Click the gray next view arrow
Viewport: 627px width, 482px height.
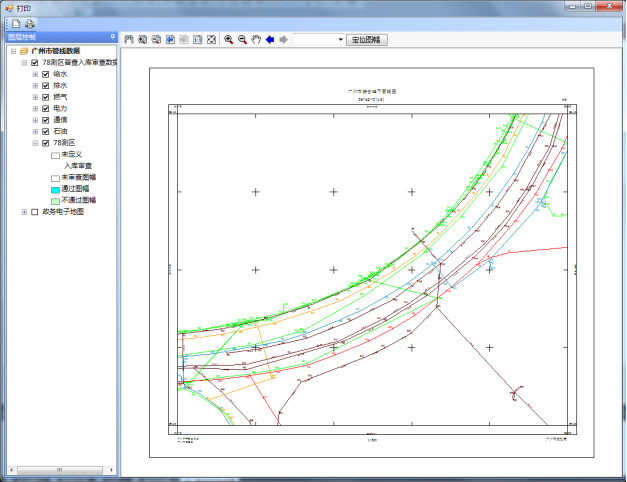pos(284,40)
